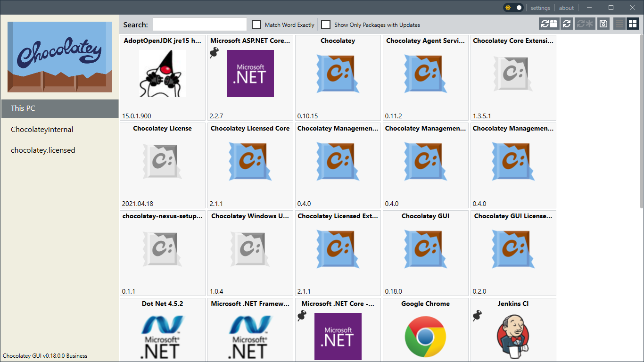Click version 1.0.4 text
Image resolution: width=644 pixels, height=362 pixels.
216,291
